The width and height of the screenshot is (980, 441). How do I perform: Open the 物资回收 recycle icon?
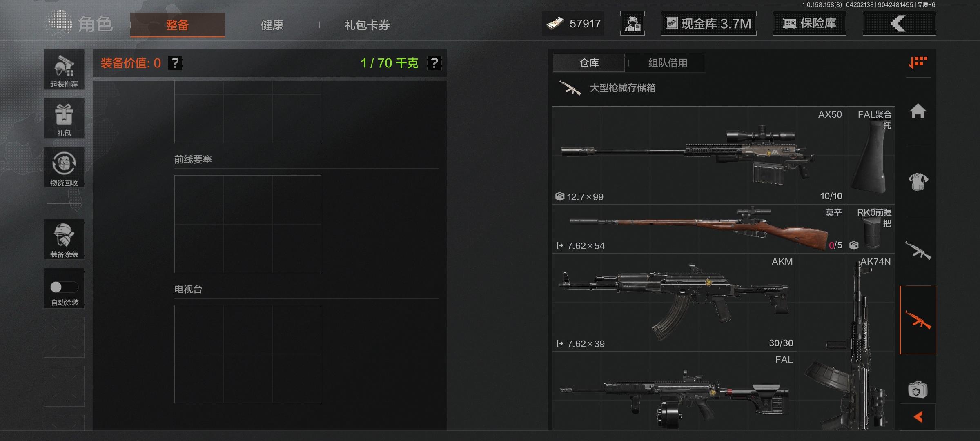[x=64, y=167]
